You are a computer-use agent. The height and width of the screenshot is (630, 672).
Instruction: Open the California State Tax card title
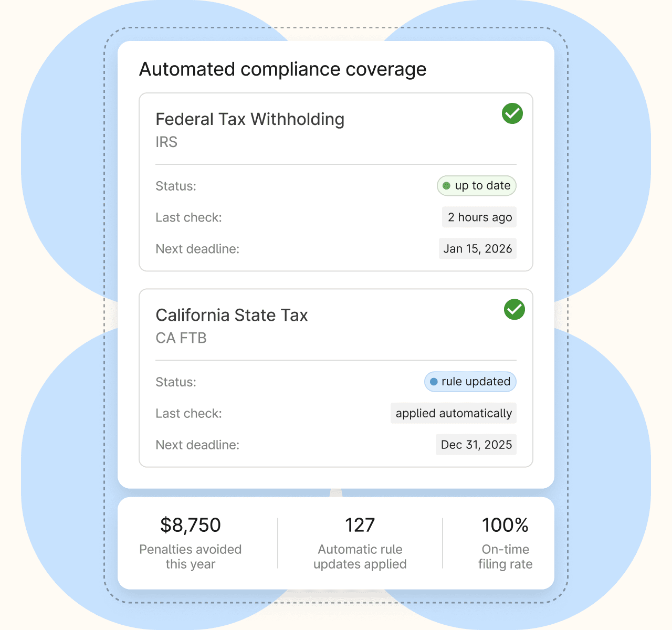(232, 315)
